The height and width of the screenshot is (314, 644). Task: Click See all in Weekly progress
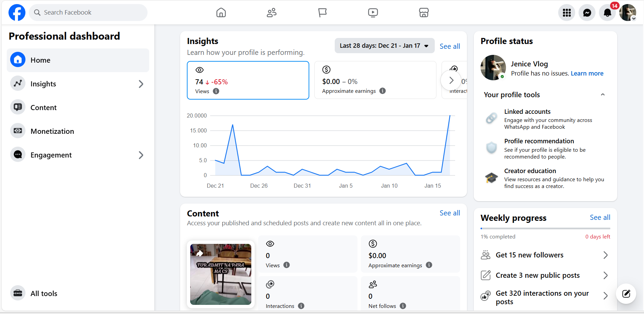(x=600, y=217)
